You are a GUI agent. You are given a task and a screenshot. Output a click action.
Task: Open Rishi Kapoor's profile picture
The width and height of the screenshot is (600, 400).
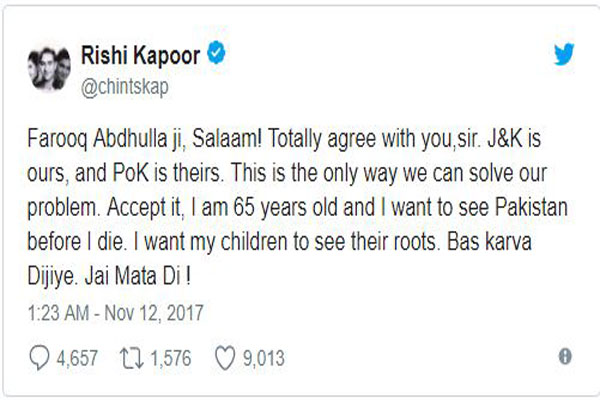[x=49, y=69]
